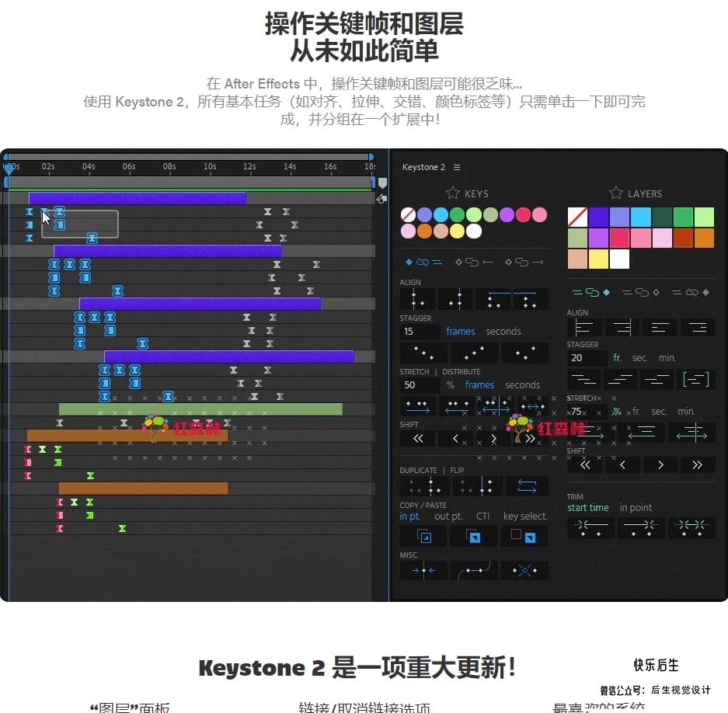Click the second Duplicate keys icon
The image size is (728, 713).
point(478,486)
